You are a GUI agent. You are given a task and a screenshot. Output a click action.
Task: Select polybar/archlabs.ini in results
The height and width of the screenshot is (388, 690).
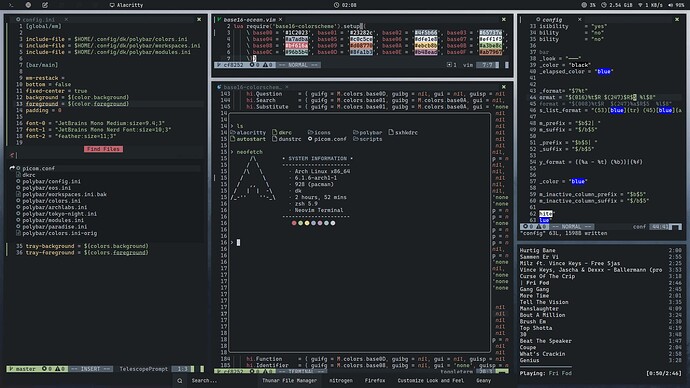[55, 207]
